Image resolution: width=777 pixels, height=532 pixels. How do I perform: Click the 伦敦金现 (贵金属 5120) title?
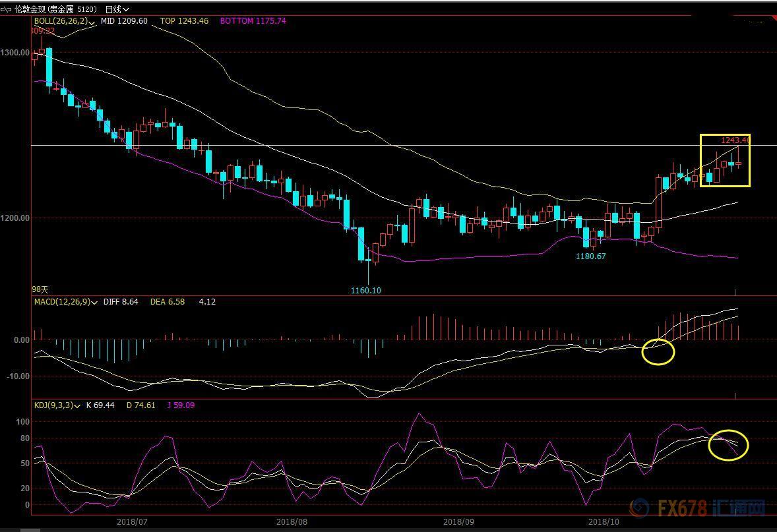coord(56,9)
